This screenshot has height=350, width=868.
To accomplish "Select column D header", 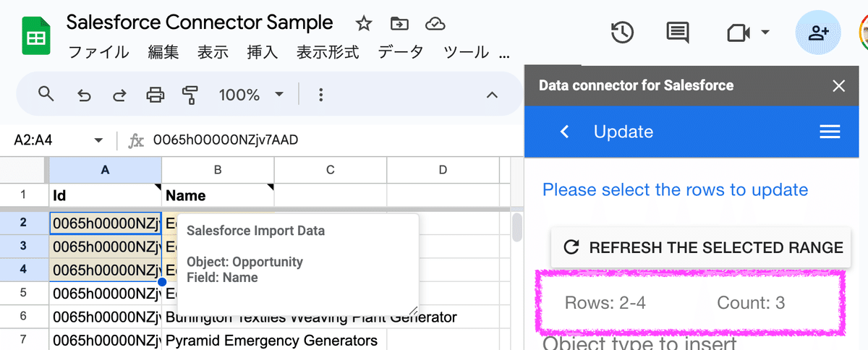I will [443, 170].
